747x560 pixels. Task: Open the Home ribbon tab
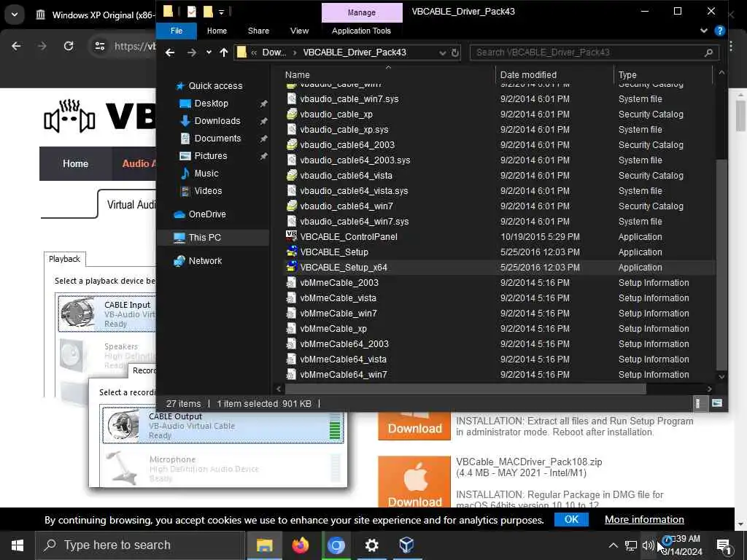(217, 31)
